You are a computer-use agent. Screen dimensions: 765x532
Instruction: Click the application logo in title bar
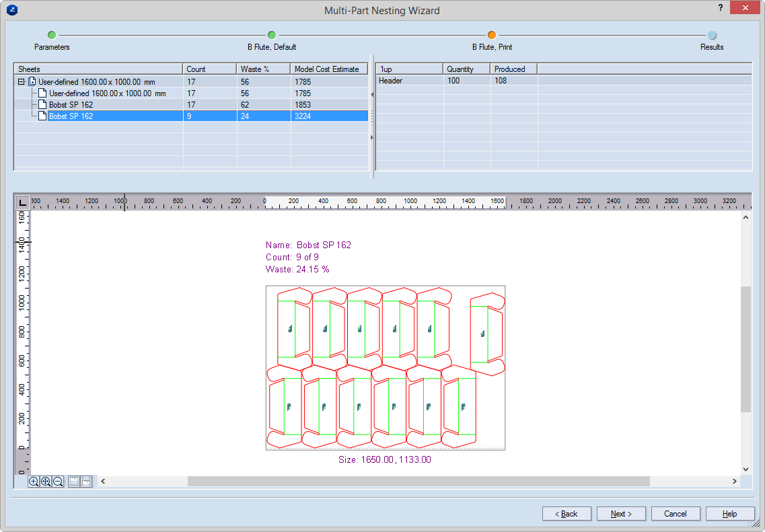(11, 10)
